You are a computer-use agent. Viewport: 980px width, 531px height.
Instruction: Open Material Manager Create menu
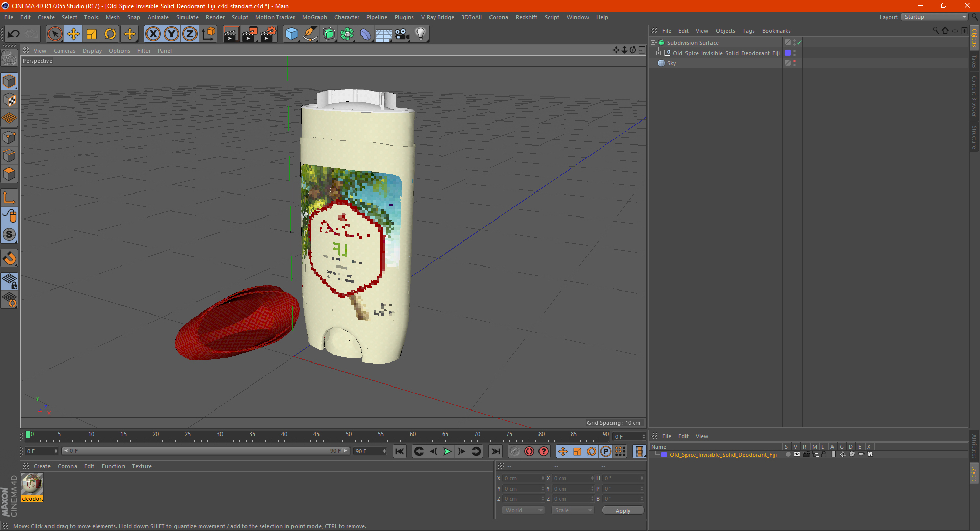coord(42,466)
